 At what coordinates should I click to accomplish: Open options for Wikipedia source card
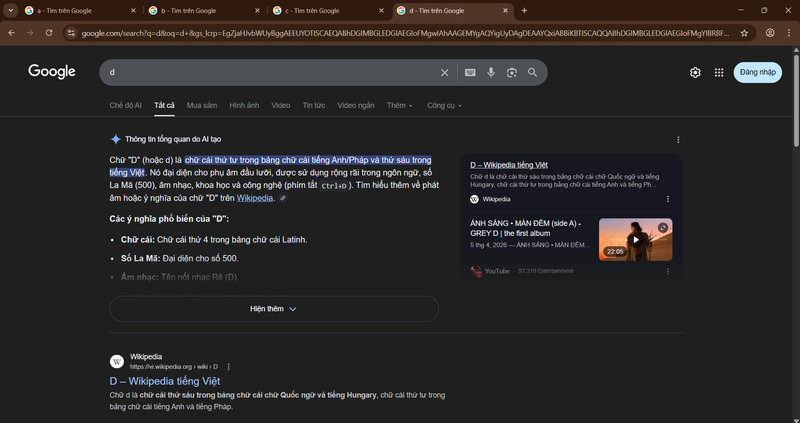668,199
